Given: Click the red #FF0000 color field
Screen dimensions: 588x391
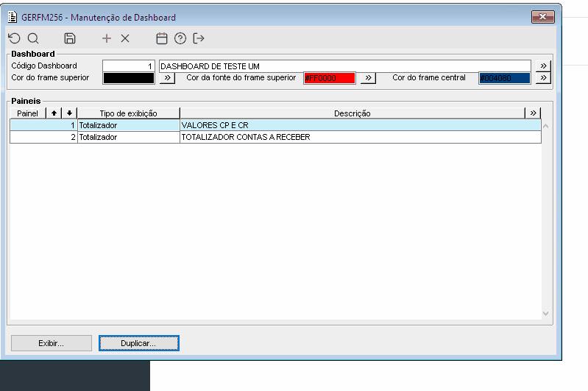Looking at the screenshot, I should point(329,78).
